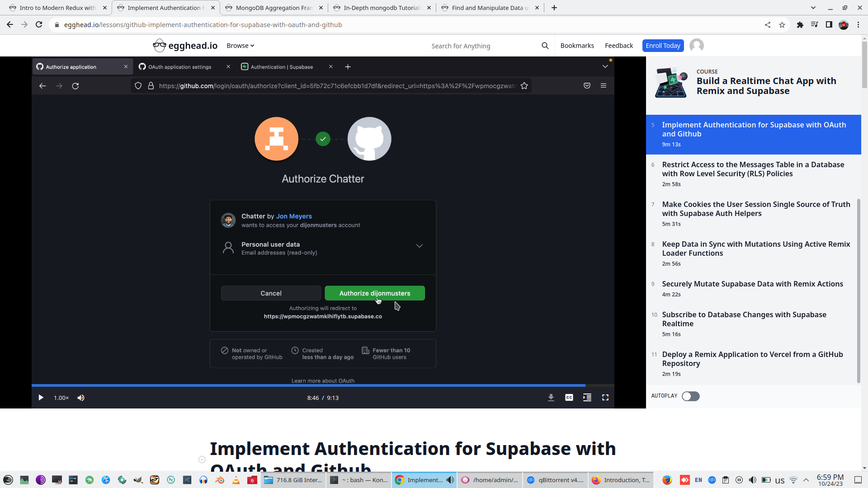This screenshot has width=868, height=488.
Task: Open the user avatar profile icon
Action: [x=696, y=46]
